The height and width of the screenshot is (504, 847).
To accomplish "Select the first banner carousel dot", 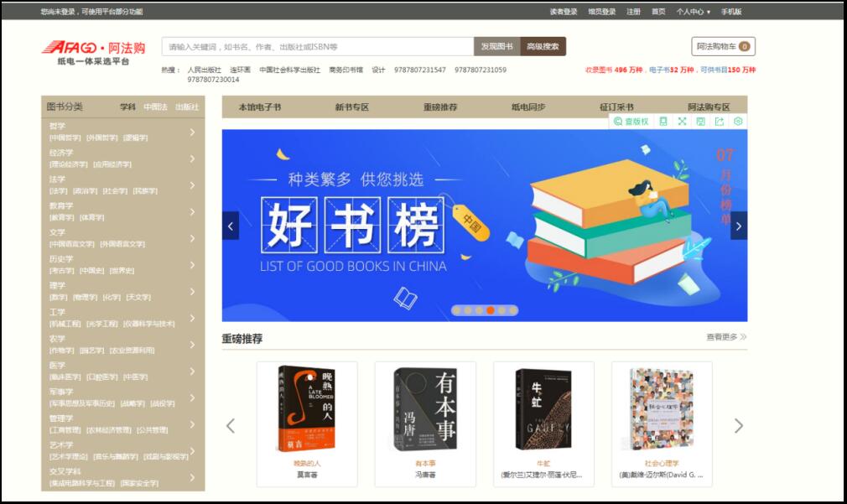I will pos(457,310).
